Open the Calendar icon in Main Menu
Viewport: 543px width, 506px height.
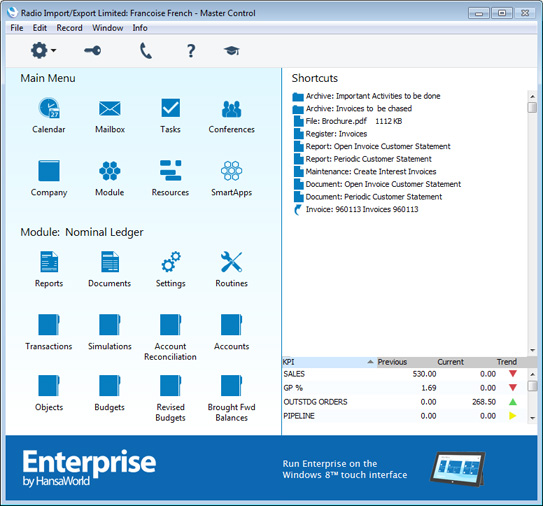(49, 108)
